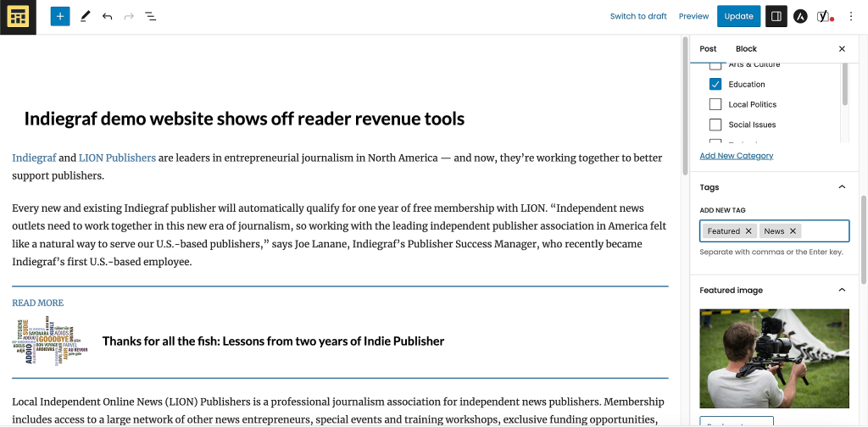Viewport: 868px width, 427px height.
Task: Toggle the Settings sidebar panel icon
Action: pos(775,16)
